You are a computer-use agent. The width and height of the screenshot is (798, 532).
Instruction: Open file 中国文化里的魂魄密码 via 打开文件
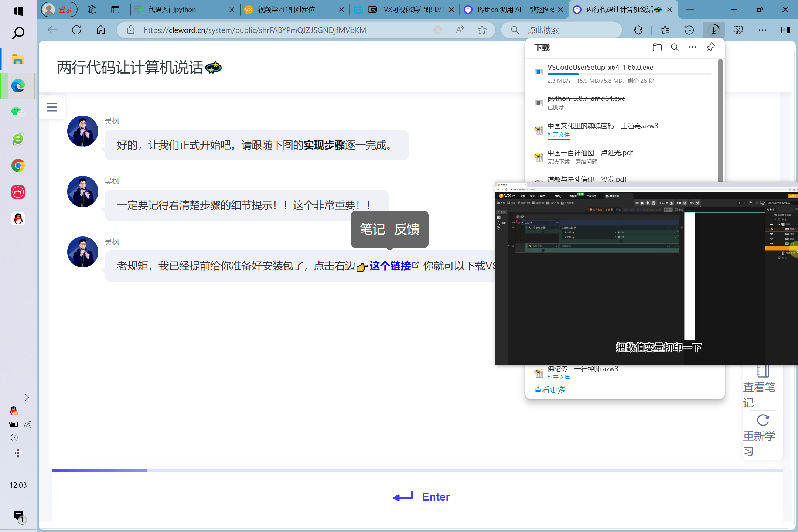click(x=558, y=134)
